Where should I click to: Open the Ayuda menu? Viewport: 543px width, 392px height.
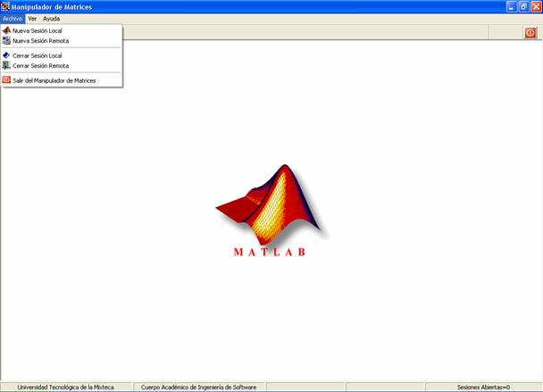51,19
